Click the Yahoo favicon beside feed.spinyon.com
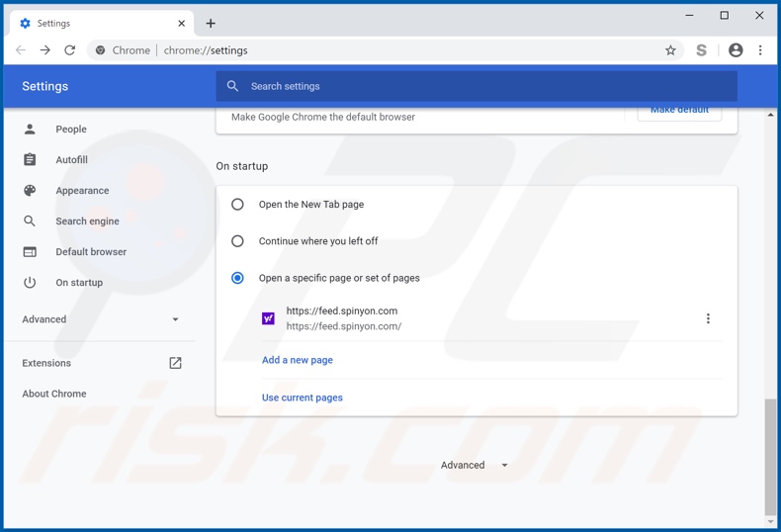 pos(268,318)
